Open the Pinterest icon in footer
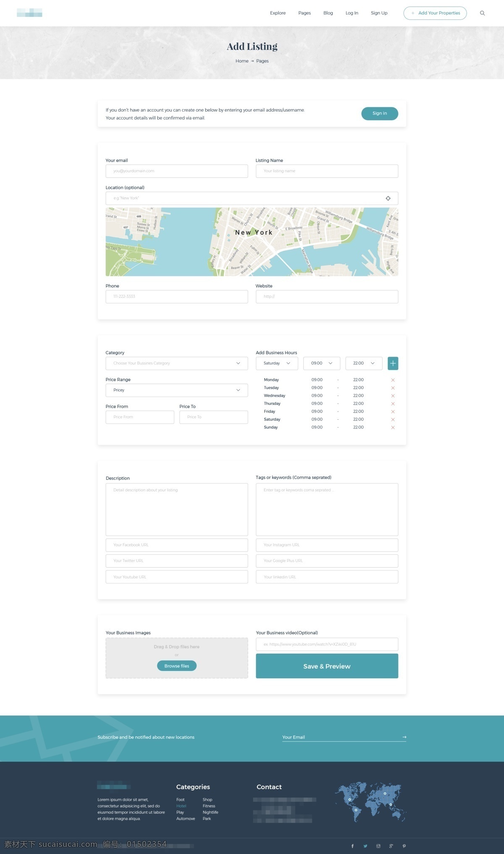 [x=404, y=846]
